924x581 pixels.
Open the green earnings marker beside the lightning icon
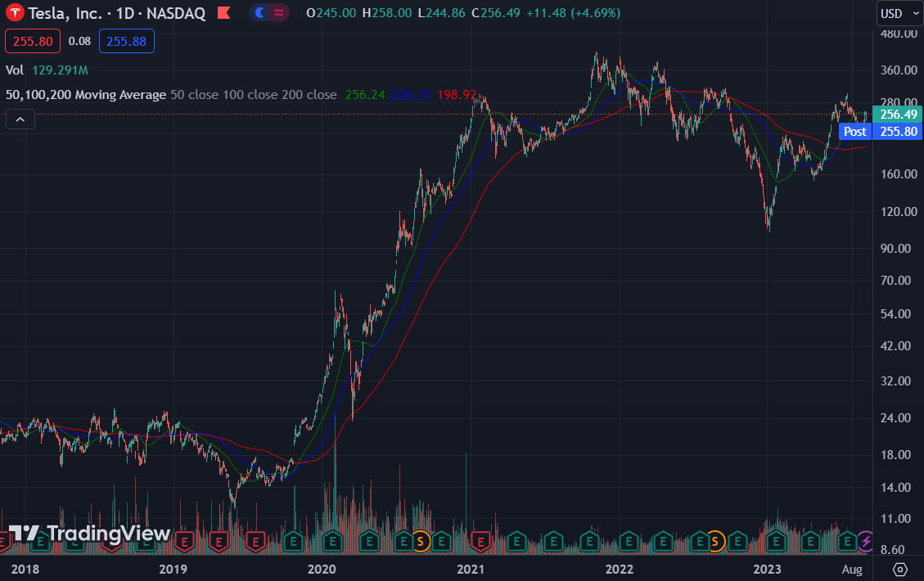(x=847, y=541)
